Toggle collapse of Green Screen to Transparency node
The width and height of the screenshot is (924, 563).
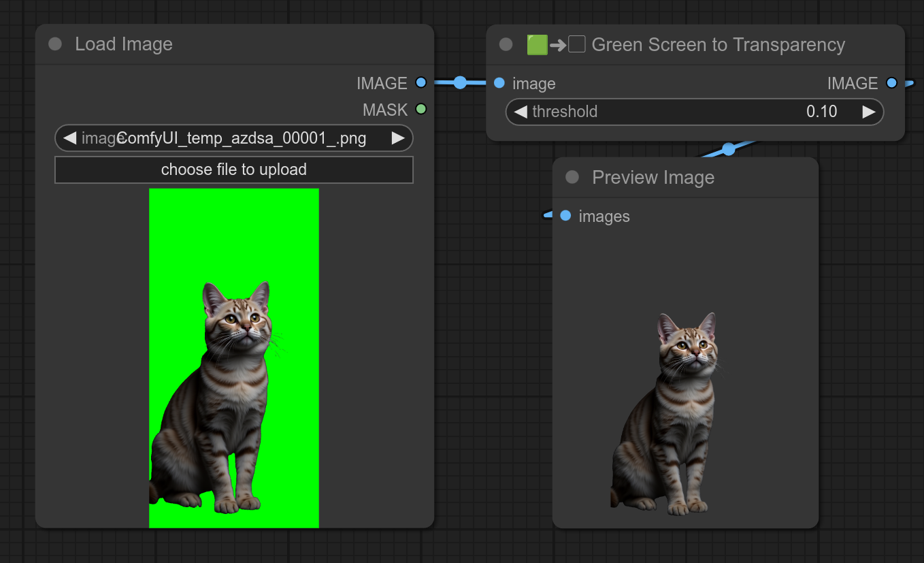click(506, 44)
